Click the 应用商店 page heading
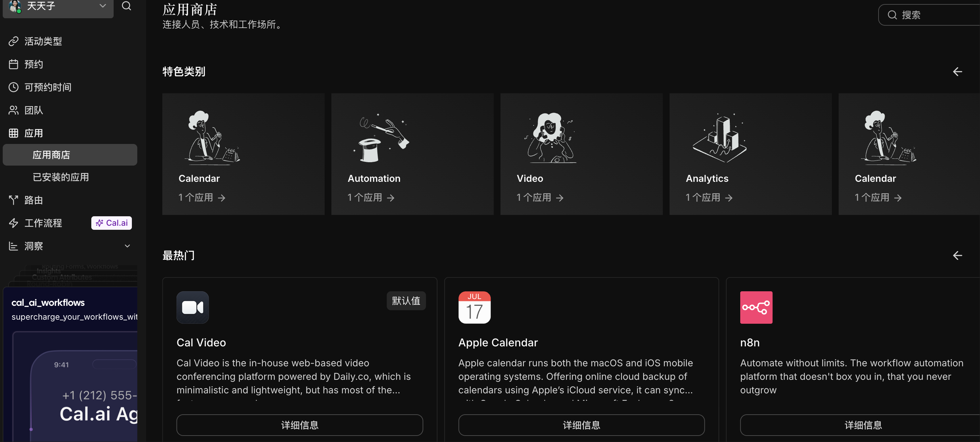Screen dimensions: 980x442 click(x=189, y=9)
